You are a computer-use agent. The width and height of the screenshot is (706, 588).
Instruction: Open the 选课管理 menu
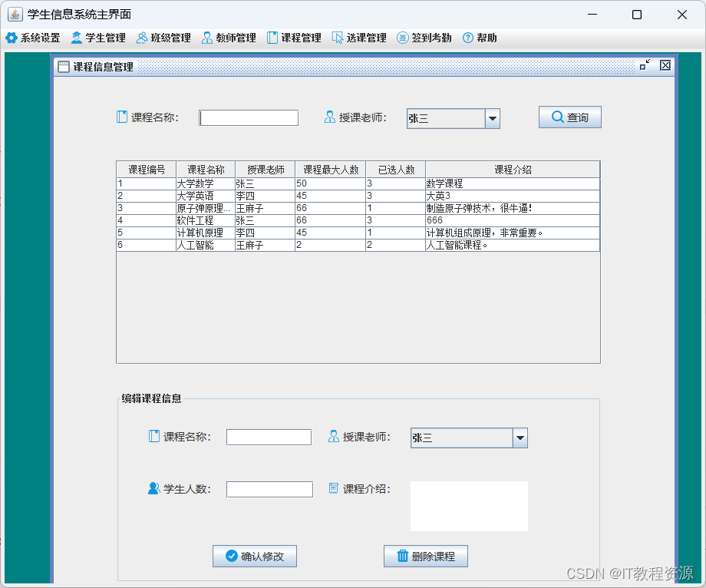pos(360,38)
